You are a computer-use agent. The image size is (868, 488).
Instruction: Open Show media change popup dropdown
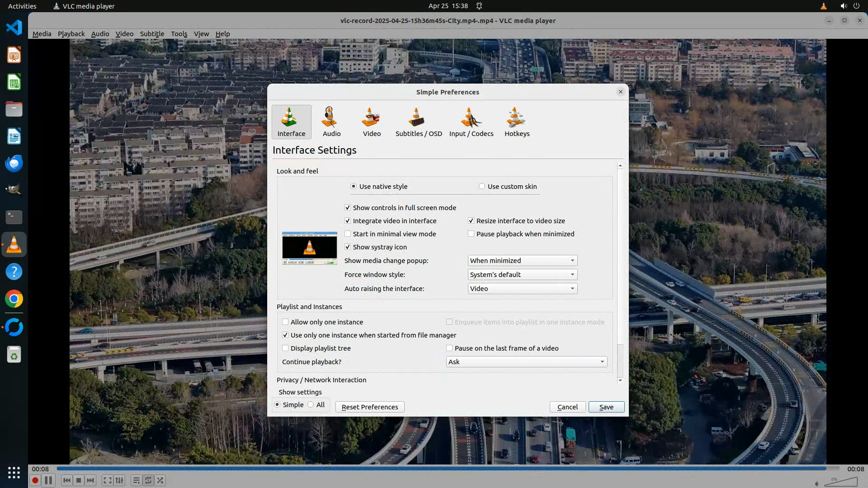(x=522, y=261)
